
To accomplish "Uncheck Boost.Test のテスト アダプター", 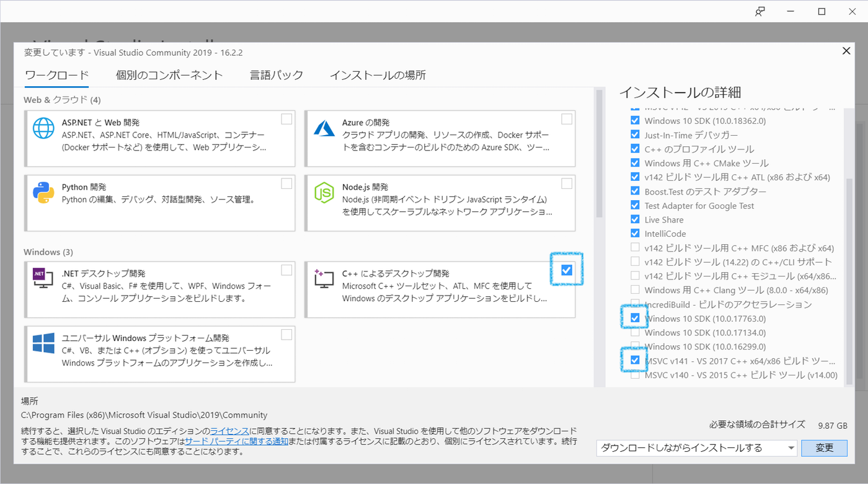I will (x=635, y=191).
